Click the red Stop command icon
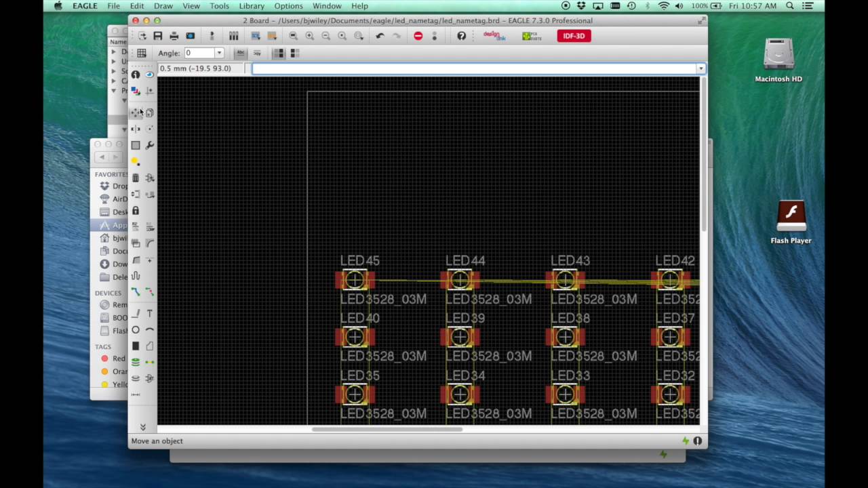 pos(418,36)
